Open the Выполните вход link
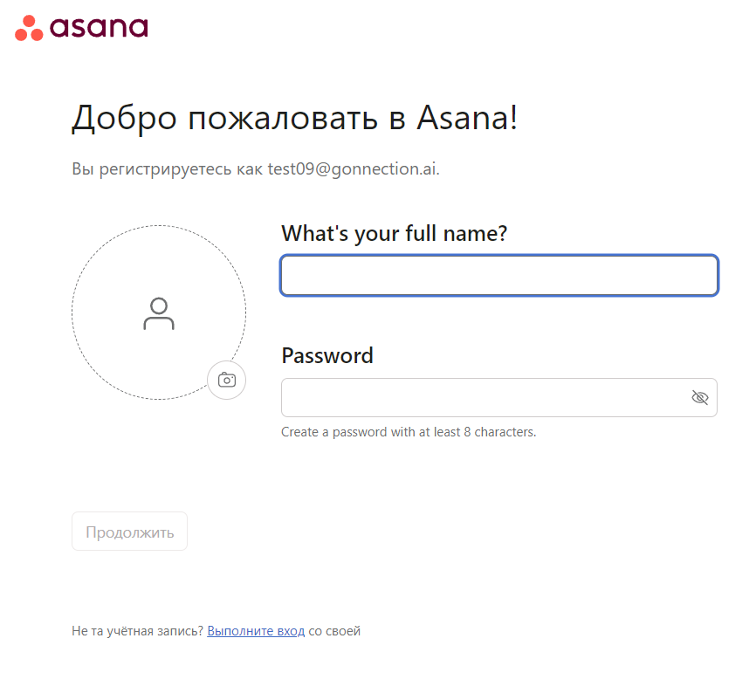 (x=256, y=631)
